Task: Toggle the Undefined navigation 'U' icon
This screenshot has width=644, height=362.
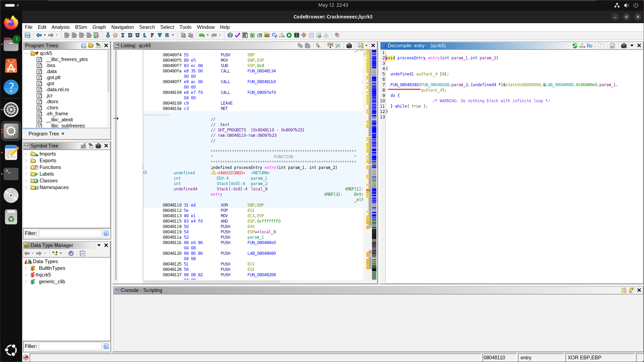Action: click(138, 35)
